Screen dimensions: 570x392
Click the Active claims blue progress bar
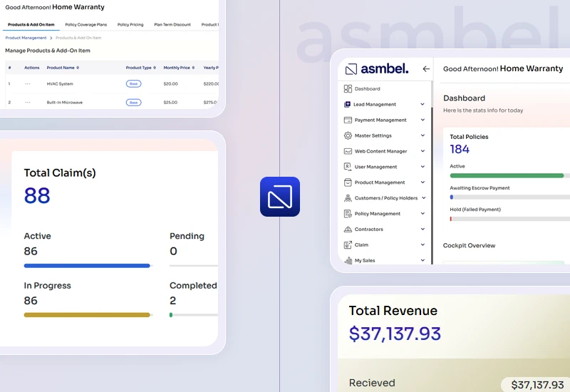tap(87, 266)
